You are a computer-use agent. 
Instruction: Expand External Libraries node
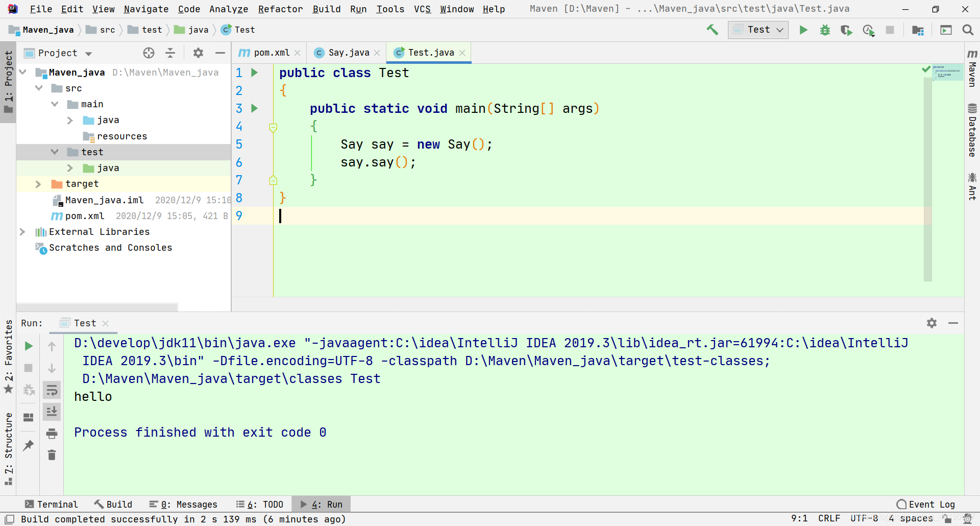click(23, 232)
